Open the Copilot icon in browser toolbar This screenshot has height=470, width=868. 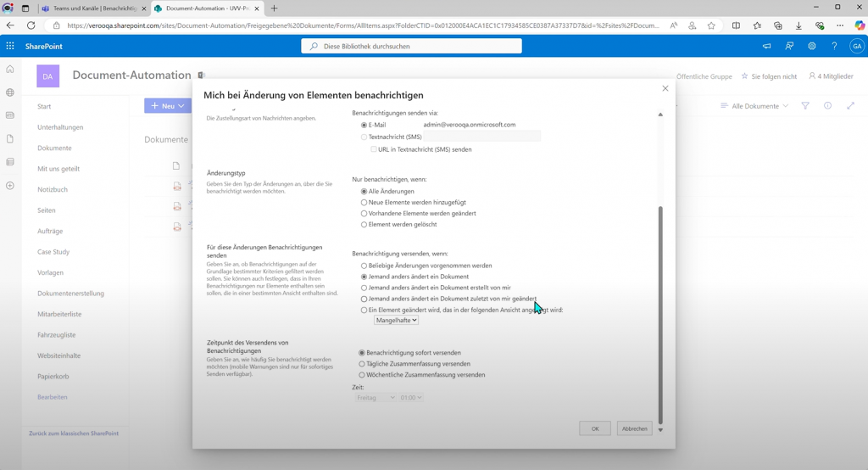860,25
